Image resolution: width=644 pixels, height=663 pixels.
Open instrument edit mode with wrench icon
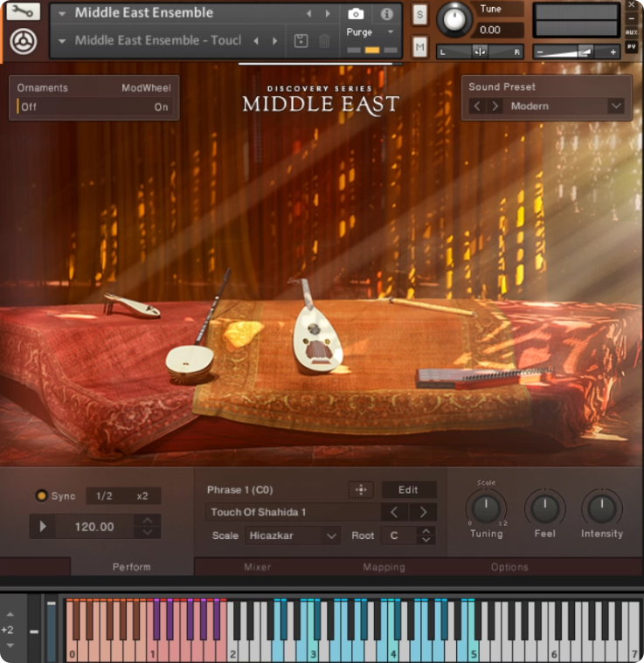click(24, 11)
